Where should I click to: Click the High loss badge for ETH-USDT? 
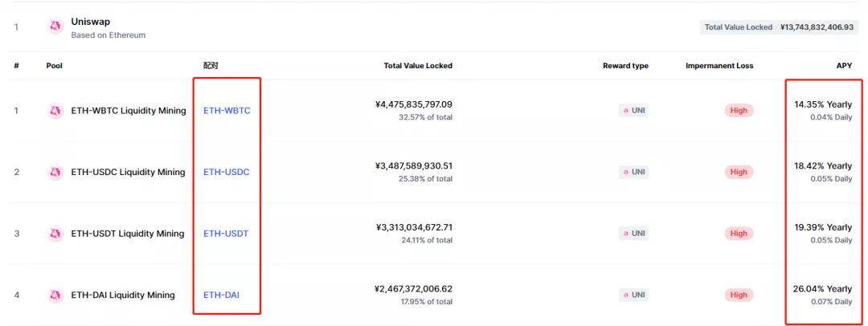click(x=739, y=234)
